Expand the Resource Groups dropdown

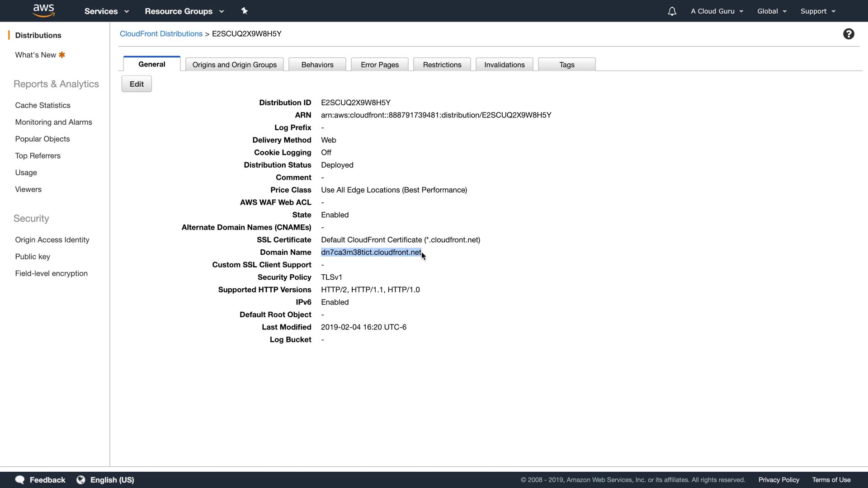point(184,11)
